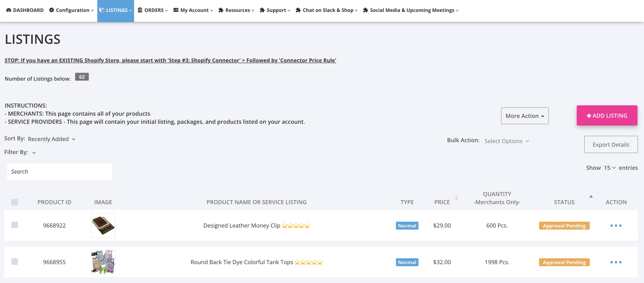Viewport: 644px width, 283px height.
Task: Click the $29.00 price cell
Action: (x=442, y=226)
